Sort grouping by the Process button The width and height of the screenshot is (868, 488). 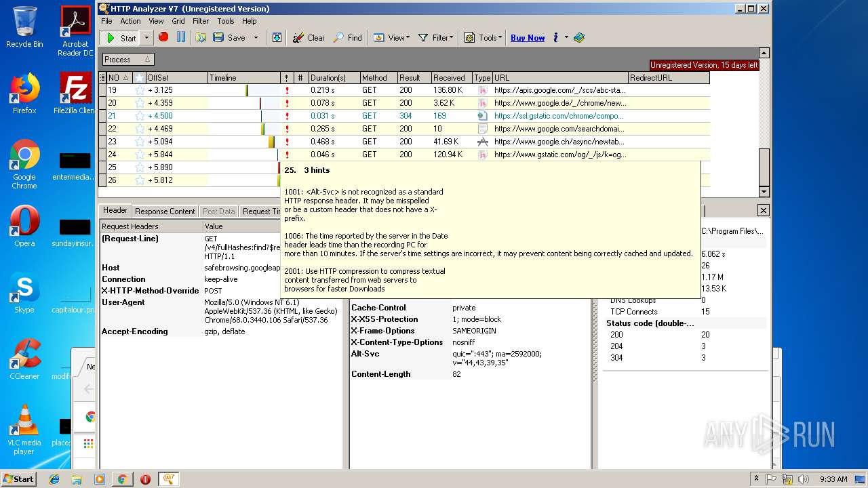pyautogui.click(x=127, y=60)
